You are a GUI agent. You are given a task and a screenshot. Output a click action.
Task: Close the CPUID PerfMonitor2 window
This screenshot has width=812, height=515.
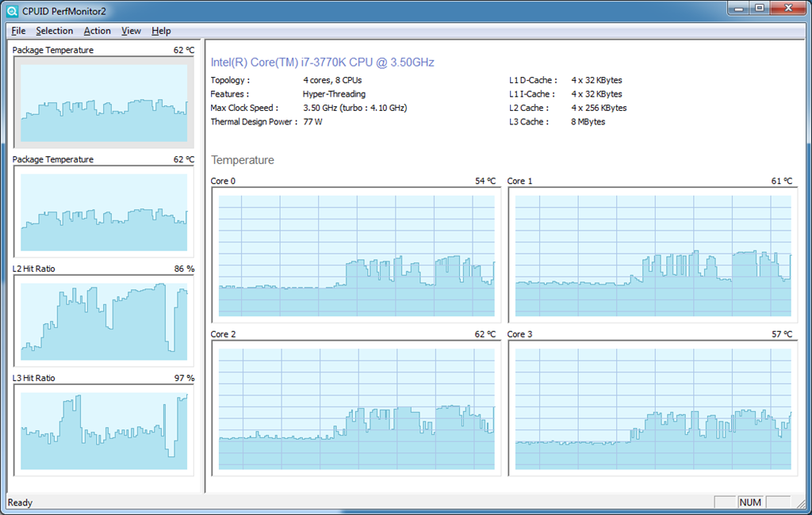pyautogui.click(x=788, y=8)
